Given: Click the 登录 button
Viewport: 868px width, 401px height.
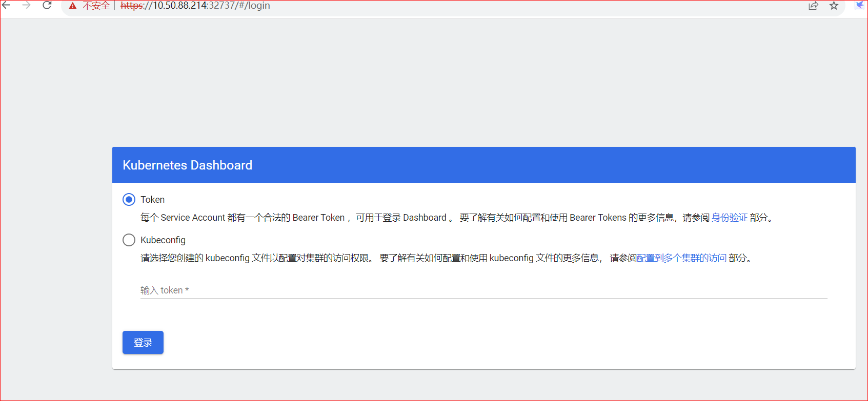Looking at the screenshot, I should [143, 342].
